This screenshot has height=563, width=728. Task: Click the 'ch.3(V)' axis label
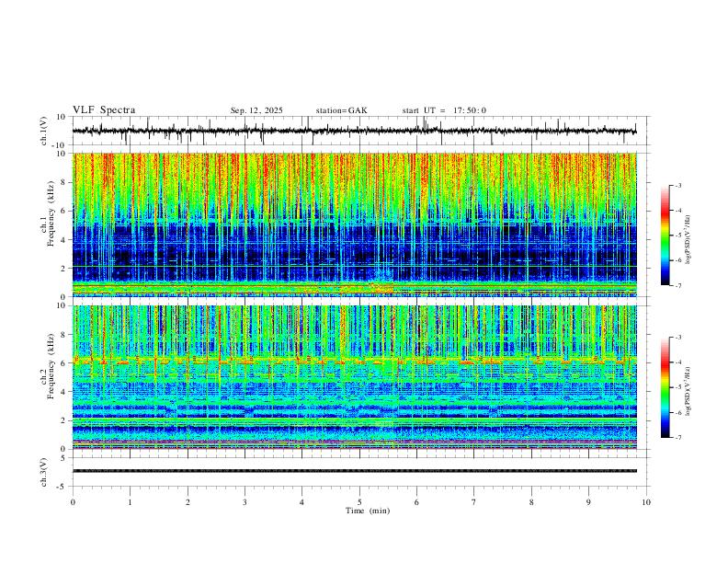pyautogui.click(x=44, y=472)
